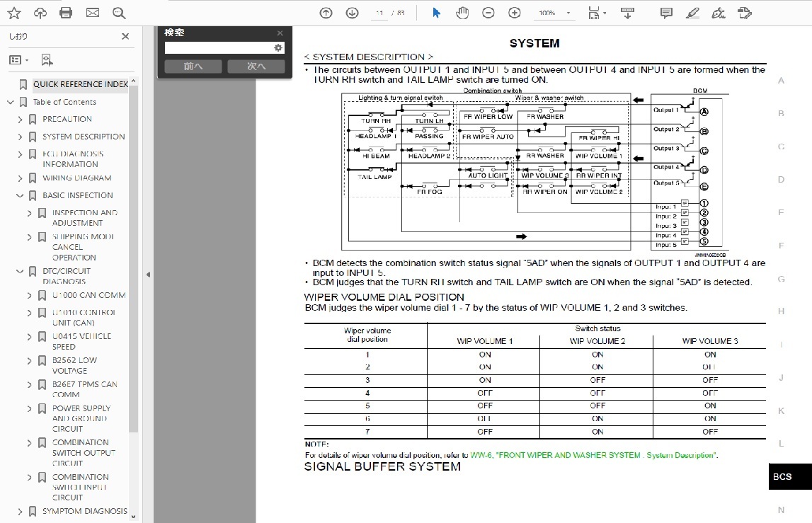The width and height of the screenshot is (812, 523).
Task: Open search settings gear icon
Action: [x=278, y=48]
